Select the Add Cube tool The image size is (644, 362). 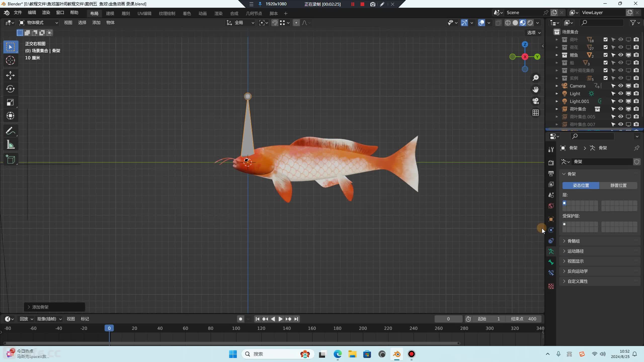pos(11,159)
